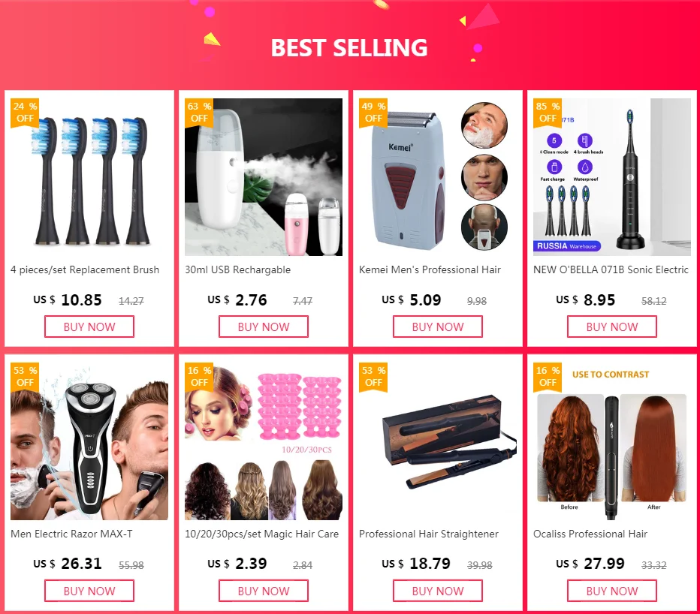Click BUY NOW for the 2.76 mist sprayer
Image resolution: width=700 pixels, height=614 pixels.
click(264, 327)
